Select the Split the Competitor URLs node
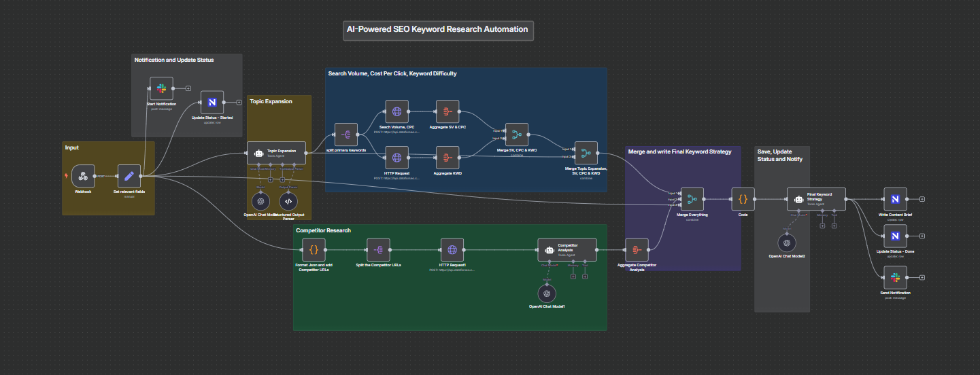 (378, 249)
